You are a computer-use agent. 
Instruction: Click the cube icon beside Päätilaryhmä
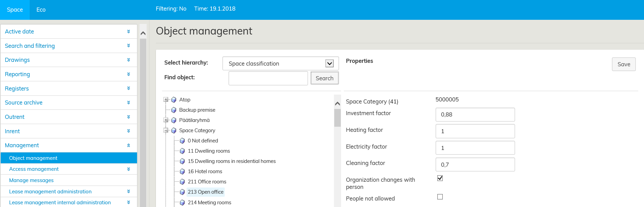click(174, 120)
